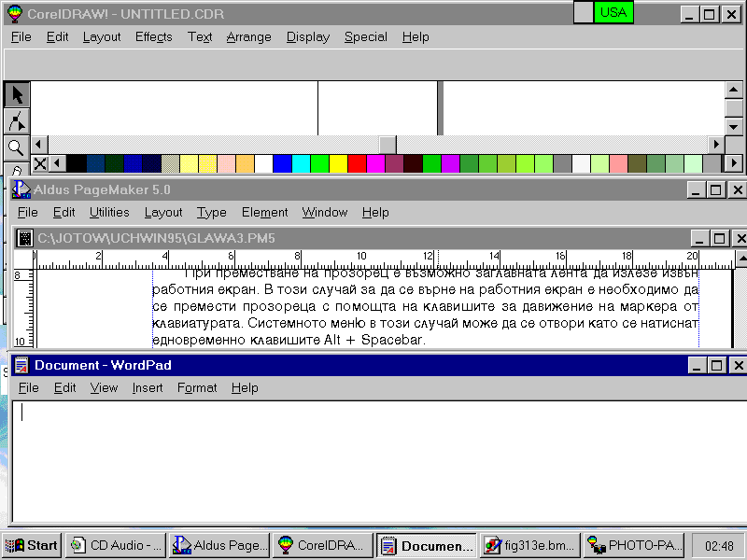Open the CorelDRAW Help menu
Image resolution: width=747 pixels, height=560 pixels.
[x=416, y=37]
